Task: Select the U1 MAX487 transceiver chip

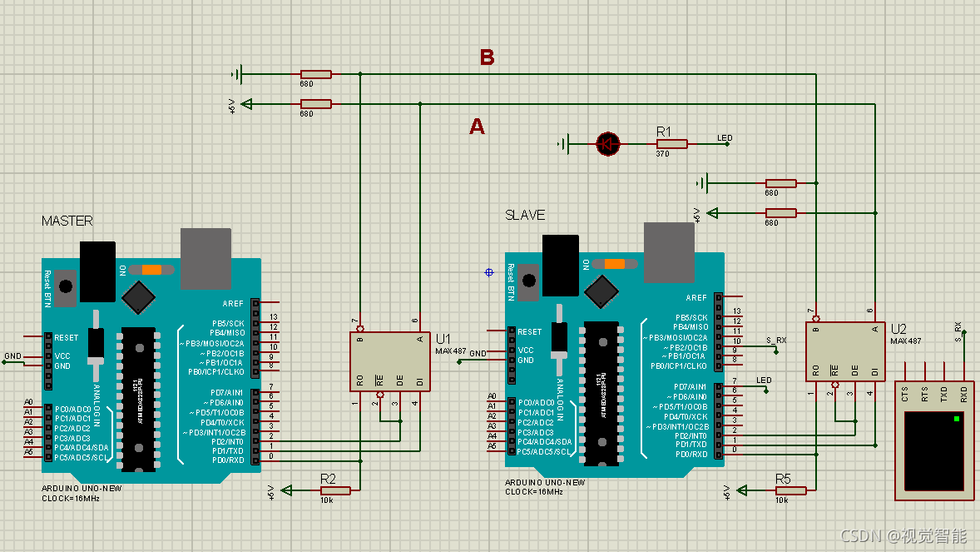Action: [390, 361]
